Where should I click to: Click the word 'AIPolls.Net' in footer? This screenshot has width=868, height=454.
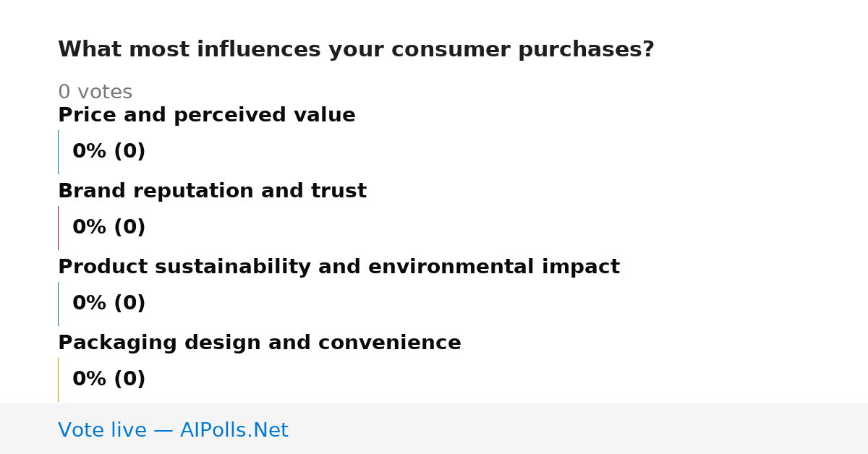point(234,431)
